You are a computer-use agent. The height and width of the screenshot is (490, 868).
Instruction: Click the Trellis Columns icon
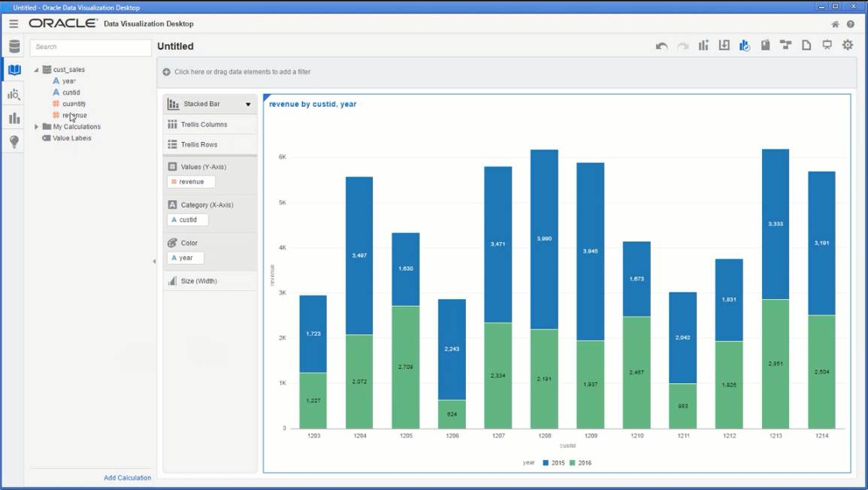click(172, 125)
